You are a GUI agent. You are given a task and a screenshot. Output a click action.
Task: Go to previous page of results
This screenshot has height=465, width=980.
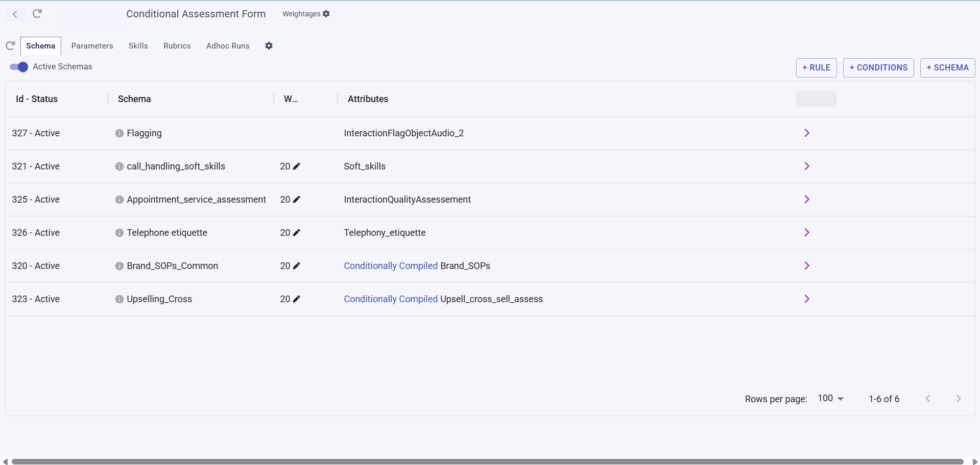(x=928, y=399)
